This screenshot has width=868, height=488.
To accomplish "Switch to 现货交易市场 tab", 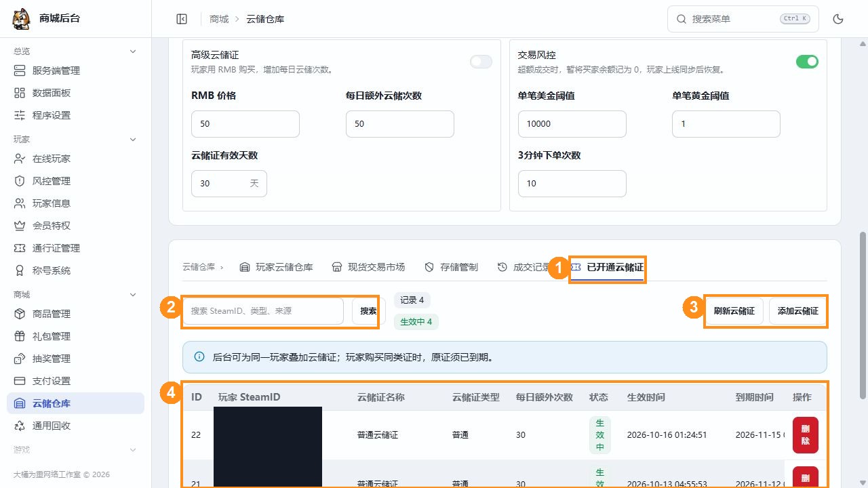I will point(368,267).
